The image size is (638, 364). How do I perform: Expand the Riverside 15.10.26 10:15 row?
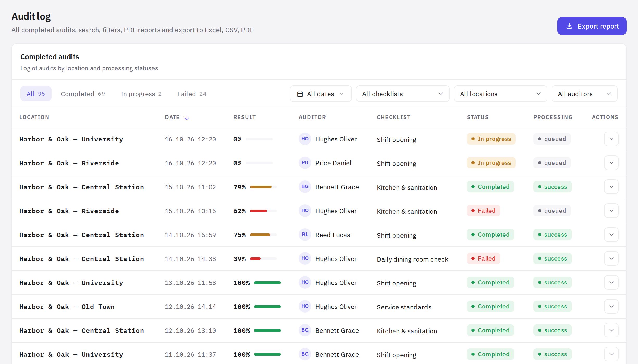[611, 211]
